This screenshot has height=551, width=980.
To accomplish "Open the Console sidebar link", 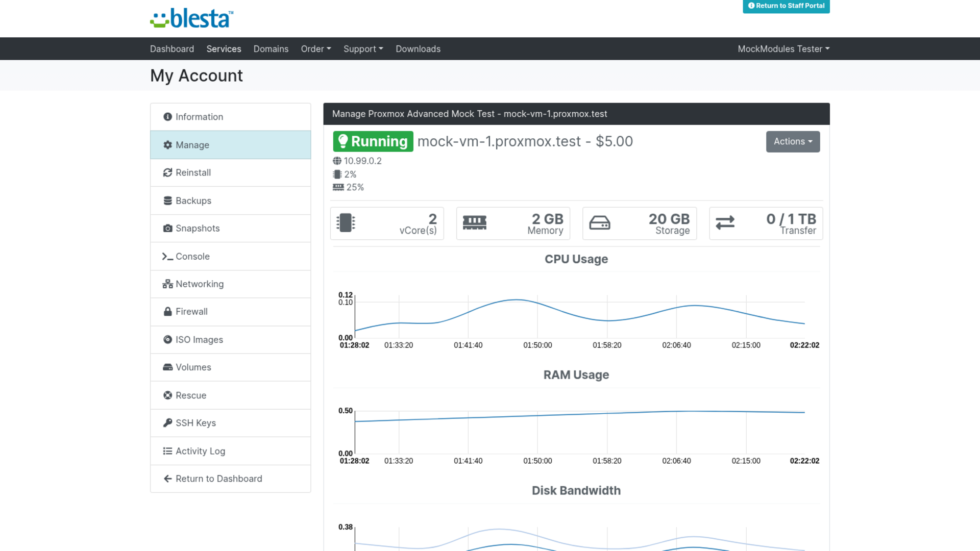I will coord(231,256).
